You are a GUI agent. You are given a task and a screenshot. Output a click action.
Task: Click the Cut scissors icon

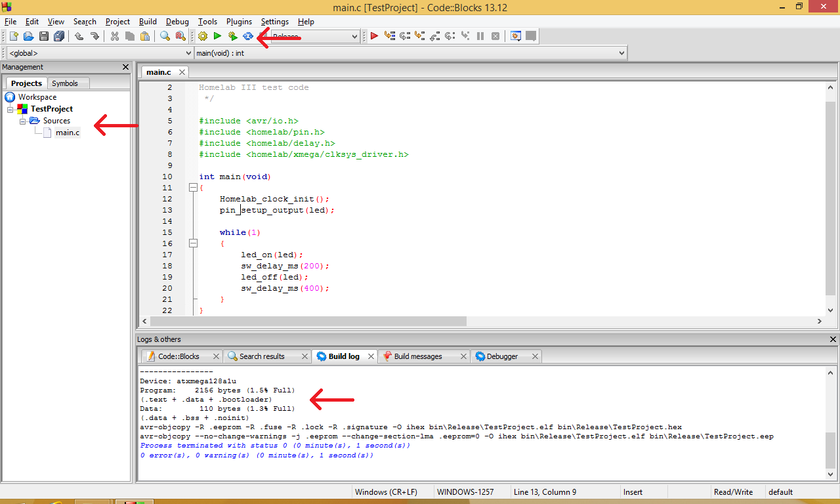point(114,36)
